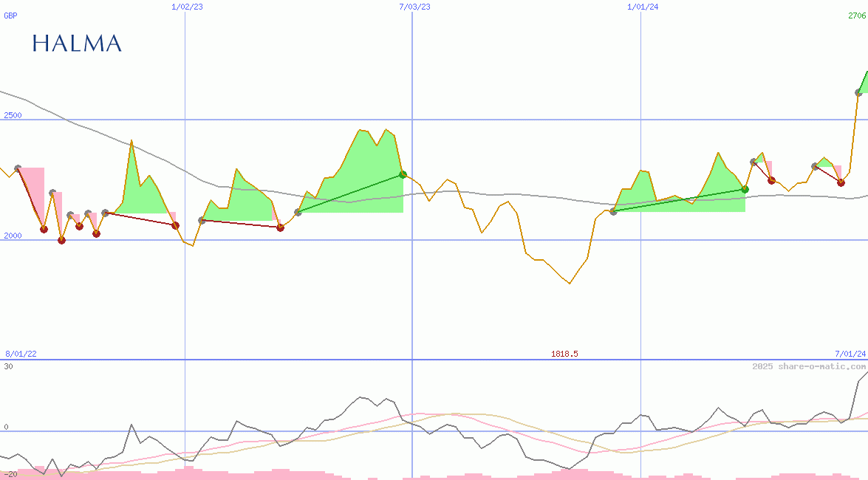Click the 2706 high price label
The image size is (868, 480).
(x=857, y=16)
